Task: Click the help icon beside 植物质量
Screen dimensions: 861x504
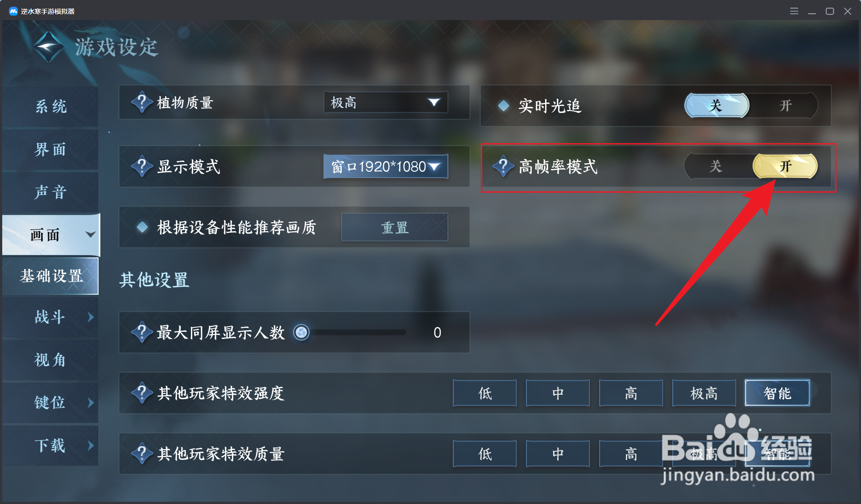Action: coord(142,103)
